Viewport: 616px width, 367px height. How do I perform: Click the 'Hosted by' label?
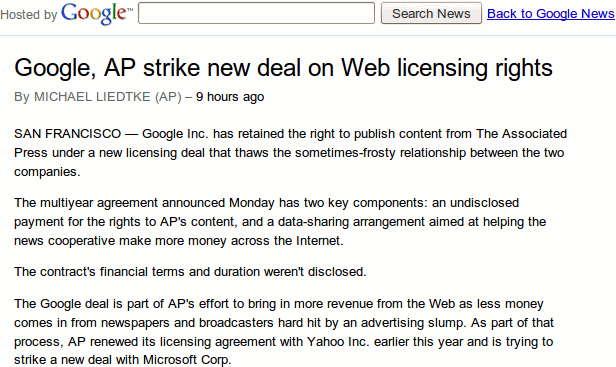pyautogui.click(x=29, y=15)
